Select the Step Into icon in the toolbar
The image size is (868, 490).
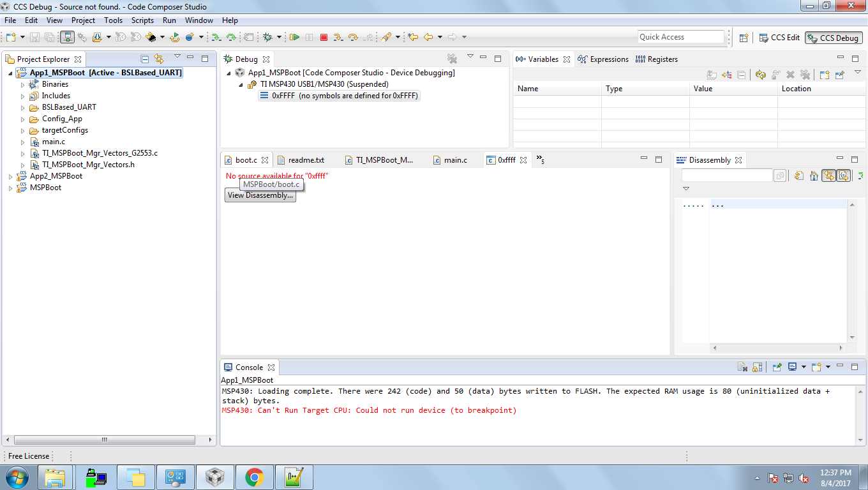[x=339, y=36]
